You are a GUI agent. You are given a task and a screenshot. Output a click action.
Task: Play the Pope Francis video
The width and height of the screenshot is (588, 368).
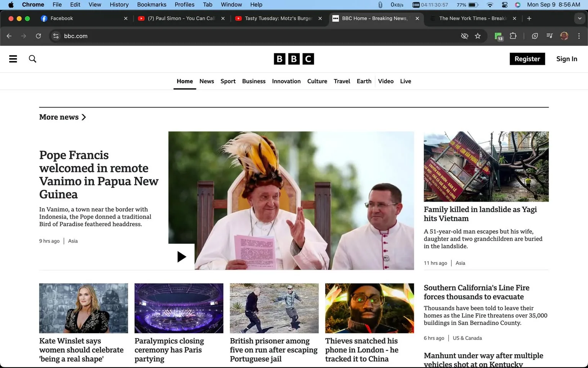point(181,256)
